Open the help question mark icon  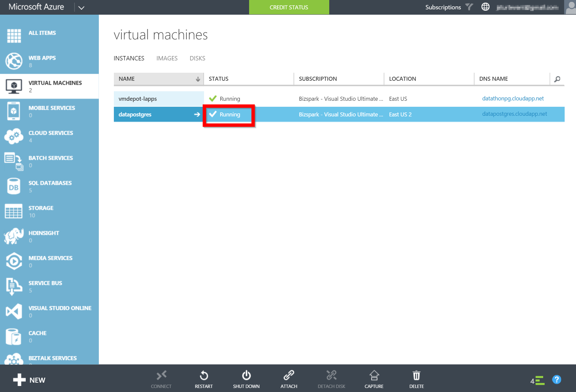coord(557,380)
